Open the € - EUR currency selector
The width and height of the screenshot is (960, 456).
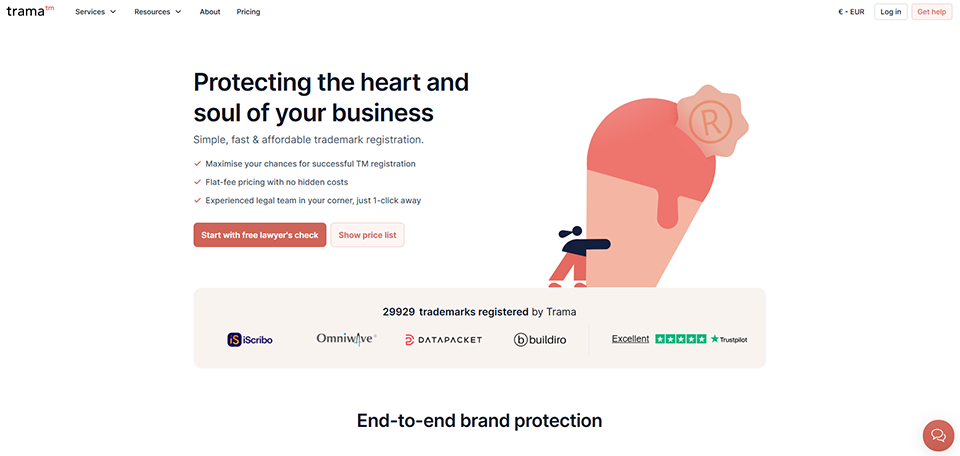851,12
